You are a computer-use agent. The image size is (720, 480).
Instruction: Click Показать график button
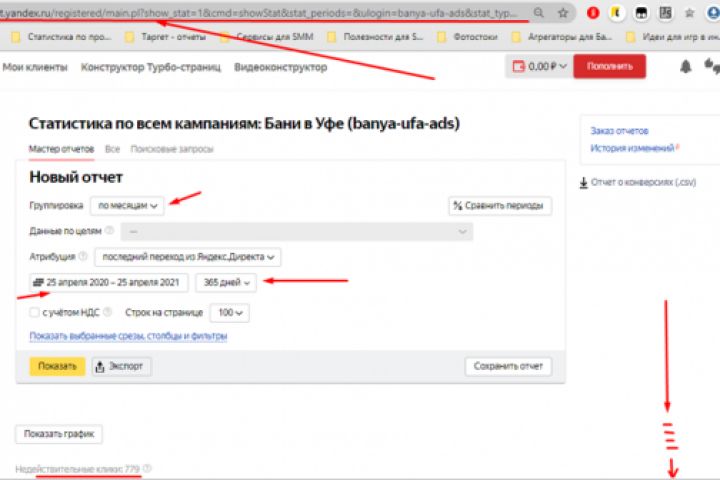[x=59, y=434]
